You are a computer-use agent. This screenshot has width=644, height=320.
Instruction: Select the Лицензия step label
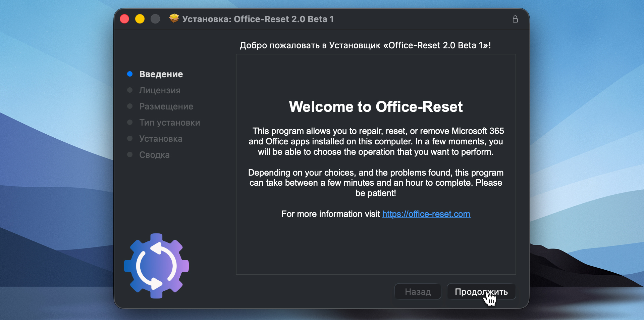click(160, 90)
